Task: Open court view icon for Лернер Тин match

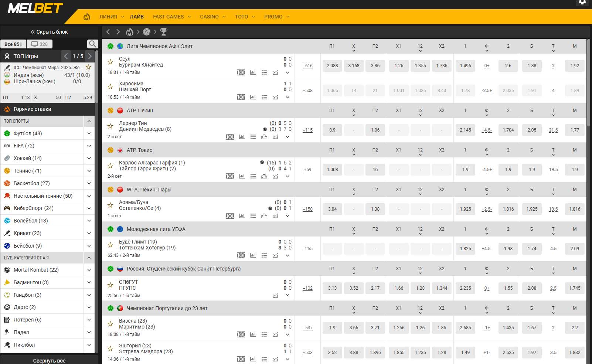Action: pyautogui.click(x=264, y=137)
